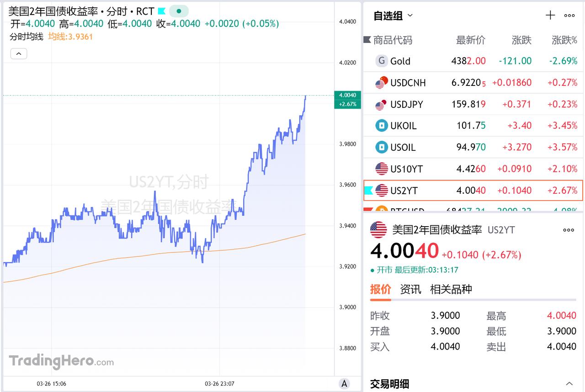Viewport: 585px width, 392px height.
Task: Collapse the chart legend using the chevron button
Action: pos(19,53)
